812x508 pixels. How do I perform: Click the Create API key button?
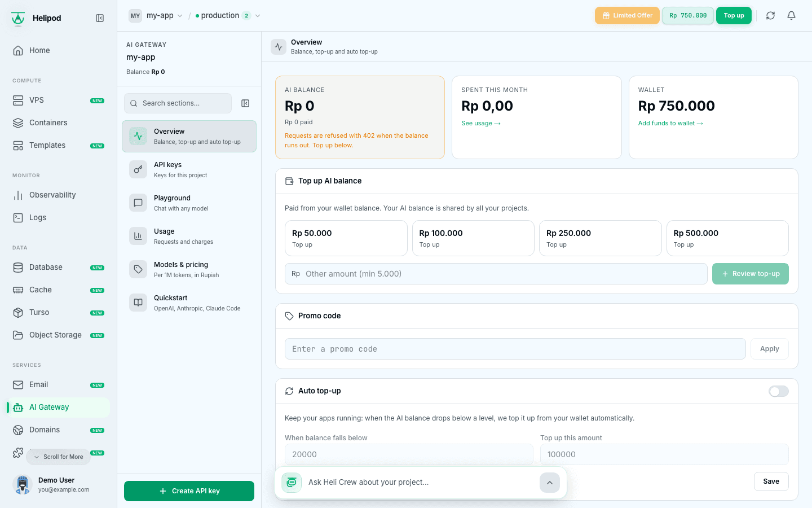tap(189, 491)
